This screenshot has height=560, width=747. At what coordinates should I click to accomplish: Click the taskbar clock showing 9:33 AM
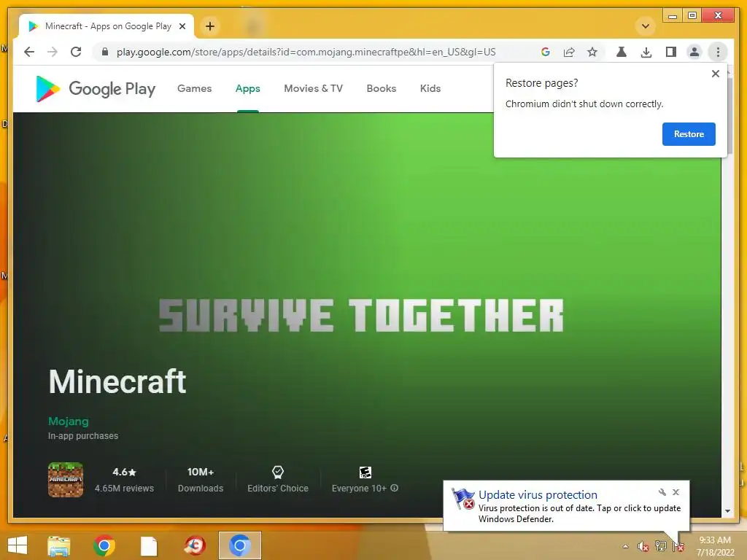(715, 546)
